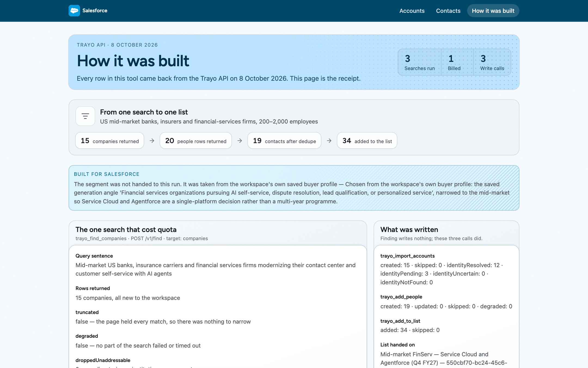This screenshot has height=368, width=588.
Task: Click the arrow after contacts after dedupe
Action: tap(329, 141)
